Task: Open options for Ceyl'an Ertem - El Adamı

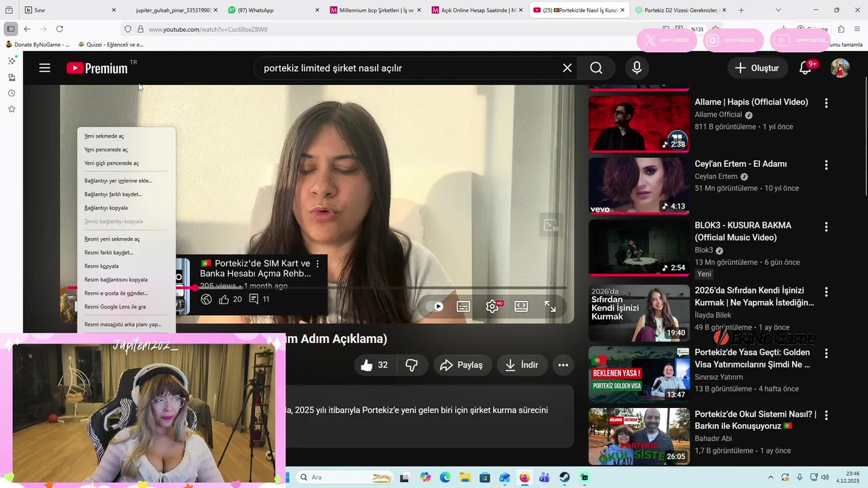Action: point(826,165)
